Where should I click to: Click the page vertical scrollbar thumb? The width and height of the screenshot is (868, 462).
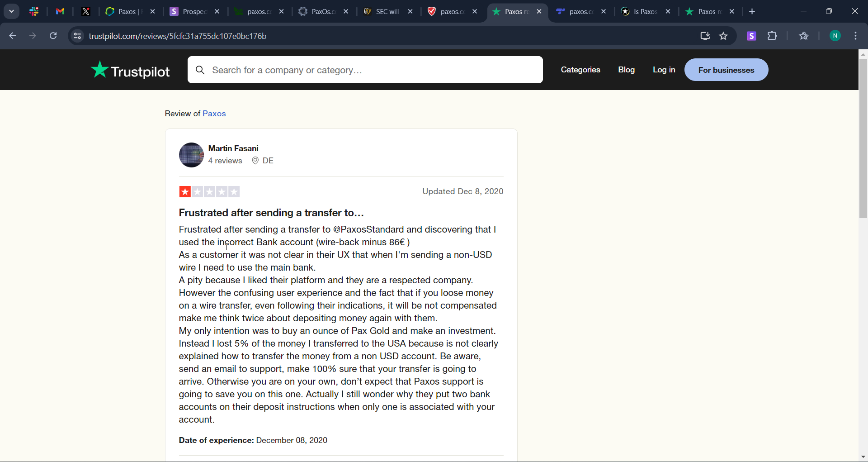[x=863, y=138]
